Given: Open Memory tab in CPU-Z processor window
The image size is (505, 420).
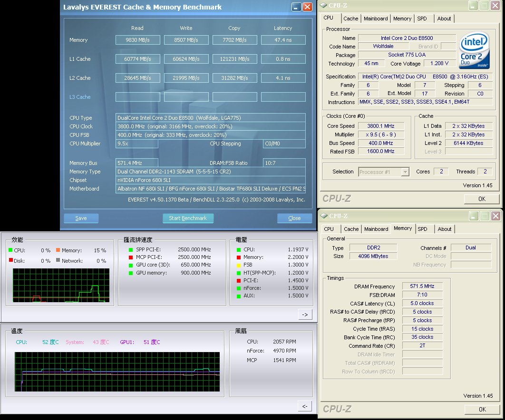Looking at the screenshot, I should click(402, 19).
